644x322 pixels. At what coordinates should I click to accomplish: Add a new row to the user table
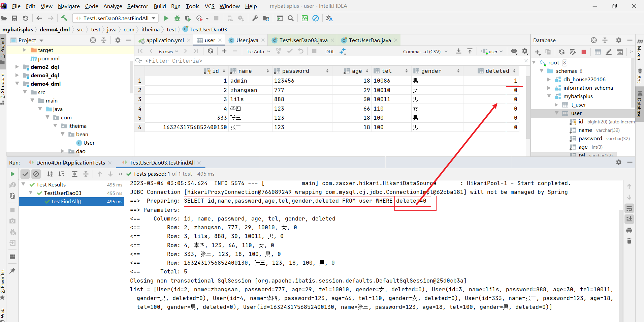point(224,51)
